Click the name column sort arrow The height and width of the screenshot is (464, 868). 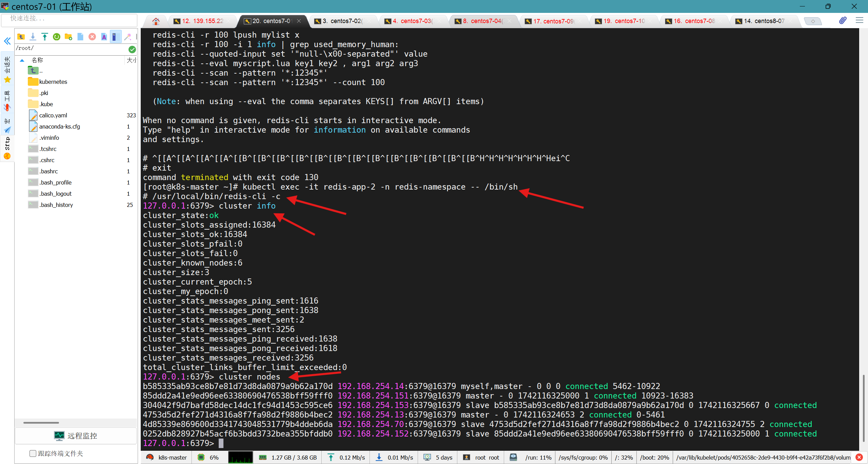point(22,60)
